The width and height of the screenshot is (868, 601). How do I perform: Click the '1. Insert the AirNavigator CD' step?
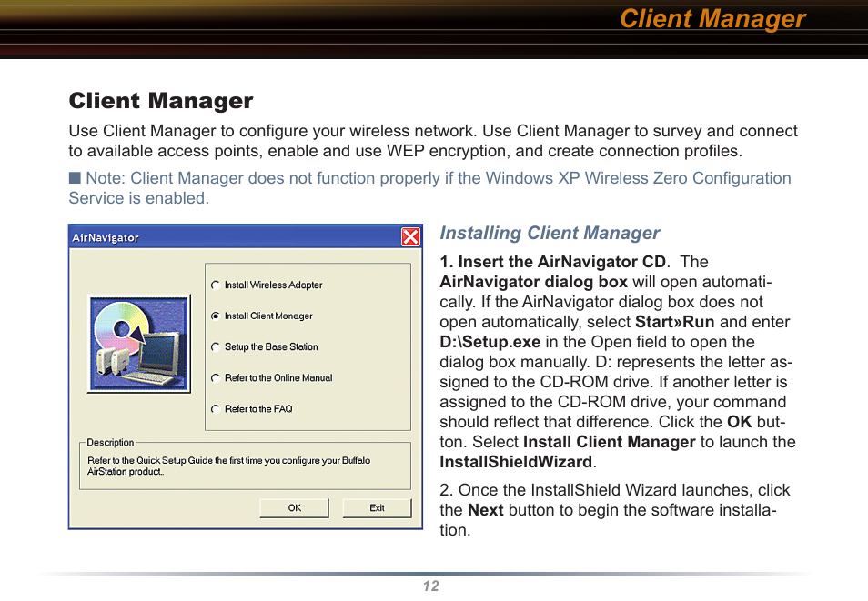pos(553,262)
